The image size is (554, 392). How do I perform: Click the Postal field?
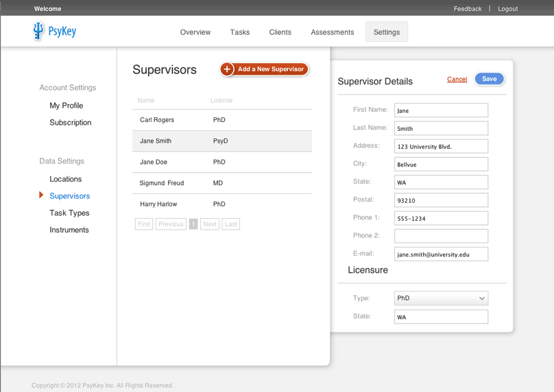[441, 200]
